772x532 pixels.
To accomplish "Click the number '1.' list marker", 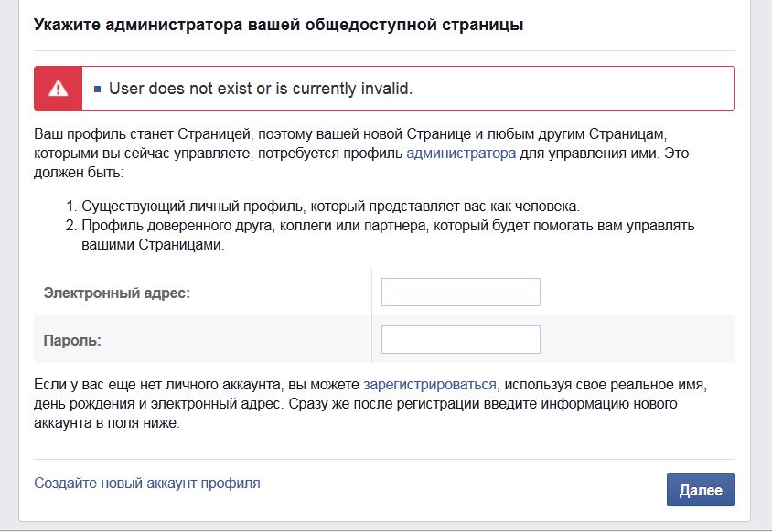I will [73, 205].
